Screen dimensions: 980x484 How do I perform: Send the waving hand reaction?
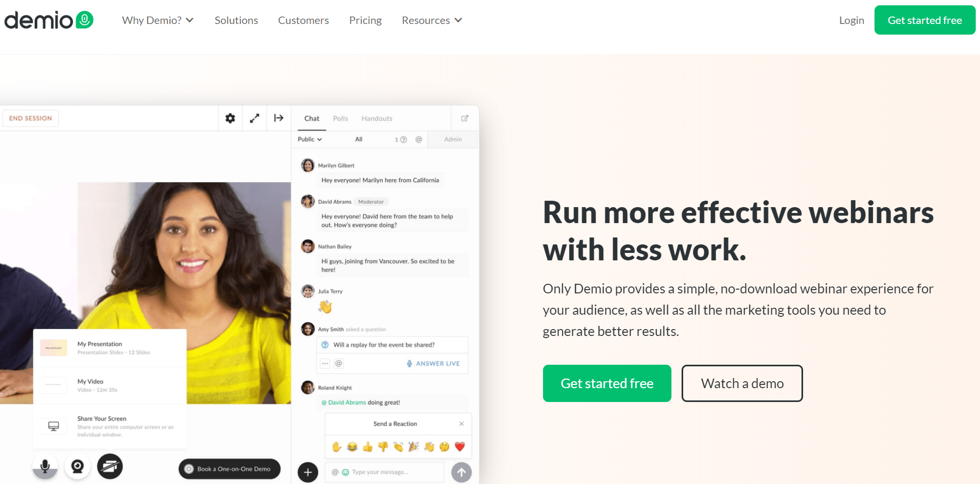[429, 447]
